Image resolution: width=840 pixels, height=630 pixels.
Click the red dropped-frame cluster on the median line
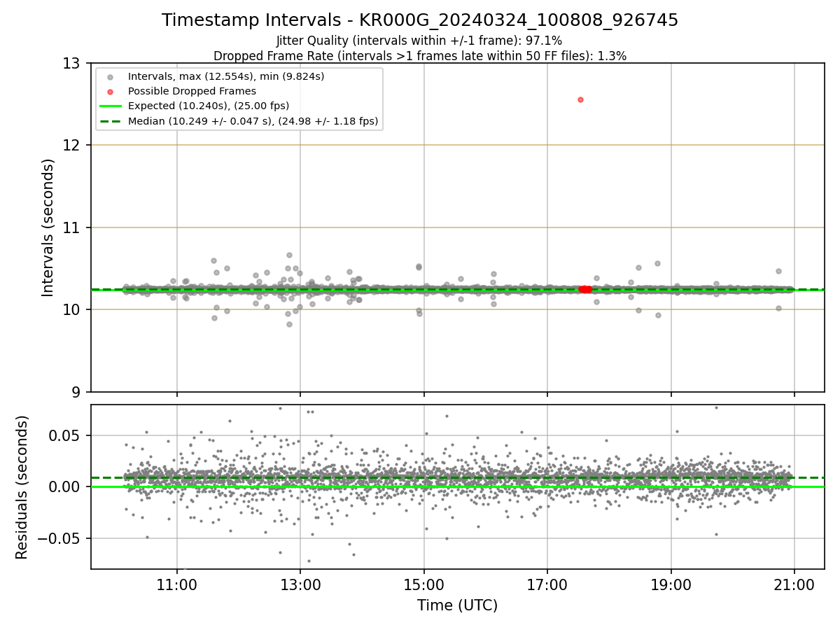[x=585, y=289]
